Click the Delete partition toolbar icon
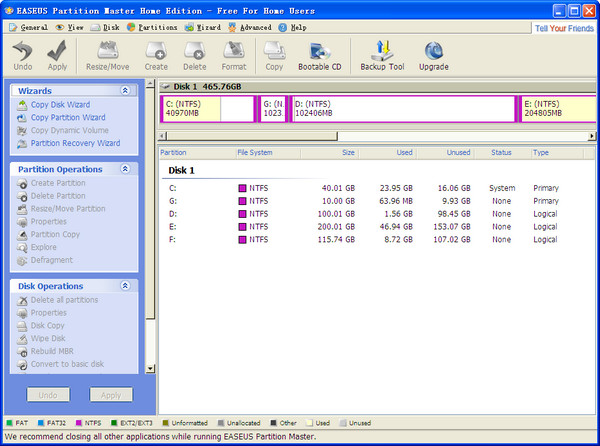The image size is (600, 446). coord(194,53)
